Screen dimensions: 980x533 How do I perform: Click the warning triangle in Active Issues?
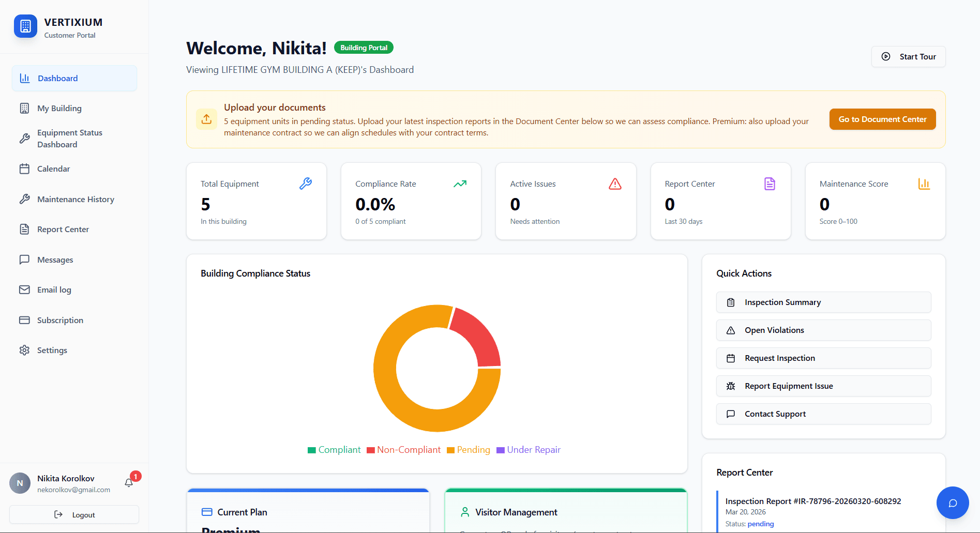point(615,184)
